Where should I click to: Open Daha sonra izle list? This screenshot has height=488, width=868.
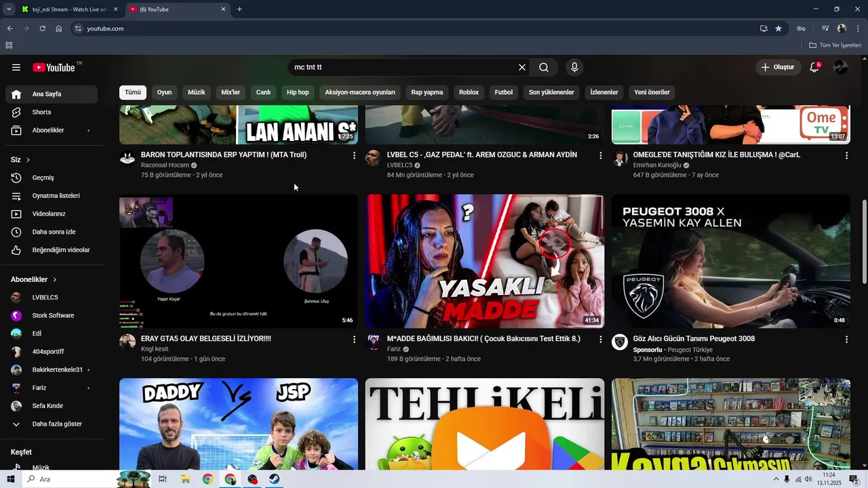(54, 232)
